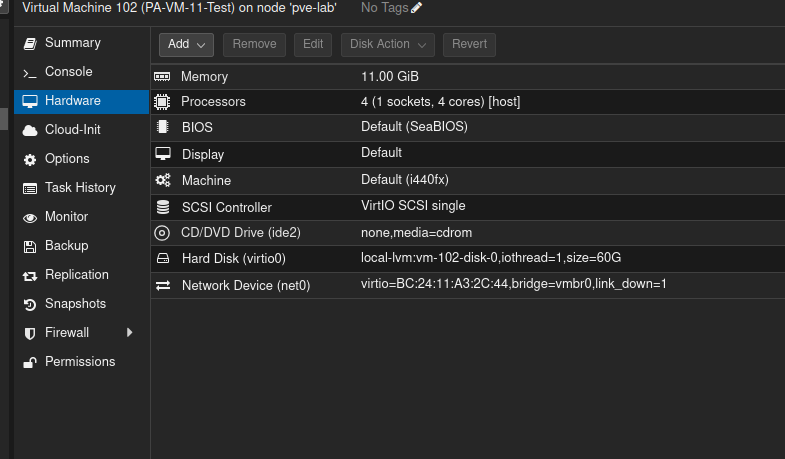785x459 pixels.
Task: Click the Task History list icon
Action: [30, 189]
